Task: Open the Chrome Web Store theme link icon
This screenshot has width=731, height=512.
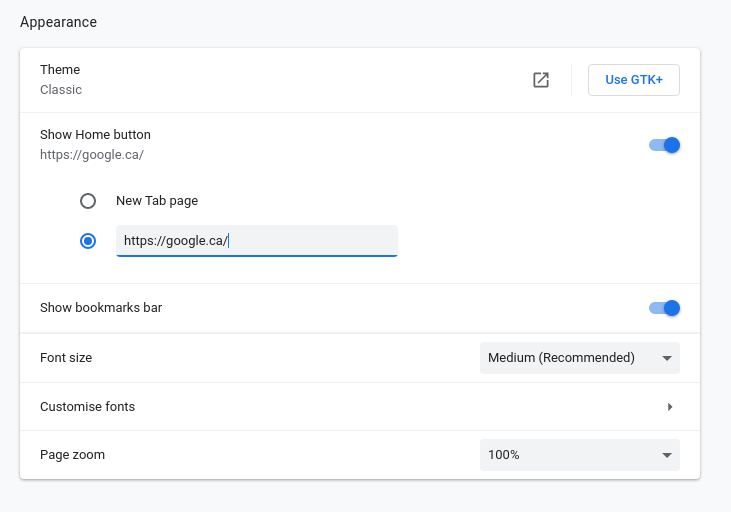Action: pos(541,80)
